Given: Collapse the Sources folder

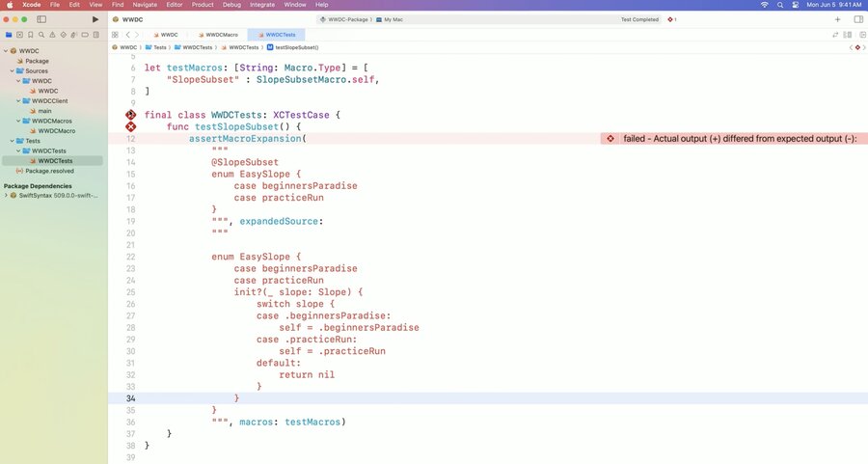Looking at the screenshot, I should point(12,70).
